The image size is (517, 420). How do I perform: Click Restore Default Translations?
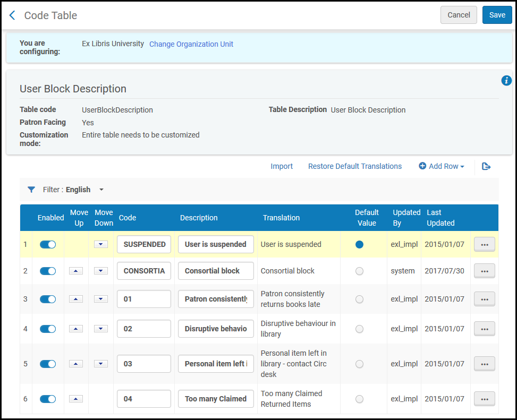(355, 166)
